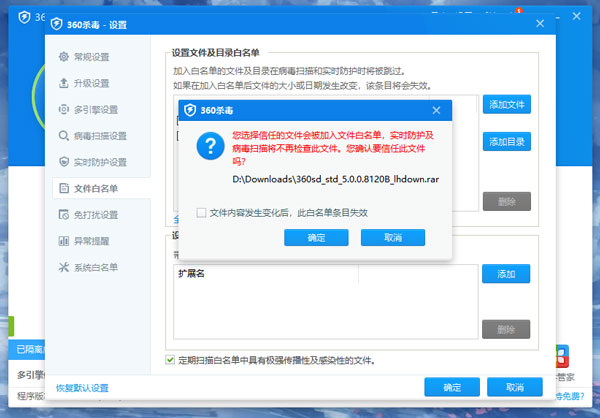Confirm trusting the file in the 360杀毒 dialog
Viewport: 600px width, 418px height.
point(316,237)
